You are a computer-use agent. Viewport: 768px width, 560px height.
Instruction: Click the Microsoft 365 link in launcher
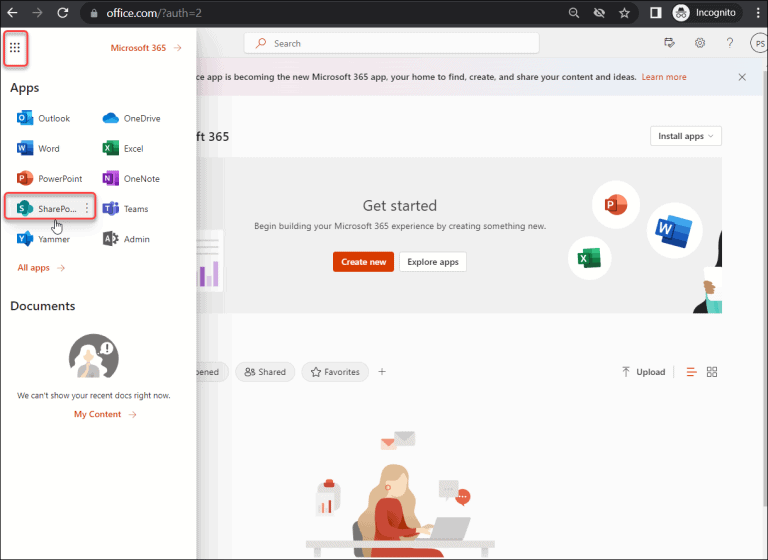tap(146, 48)
